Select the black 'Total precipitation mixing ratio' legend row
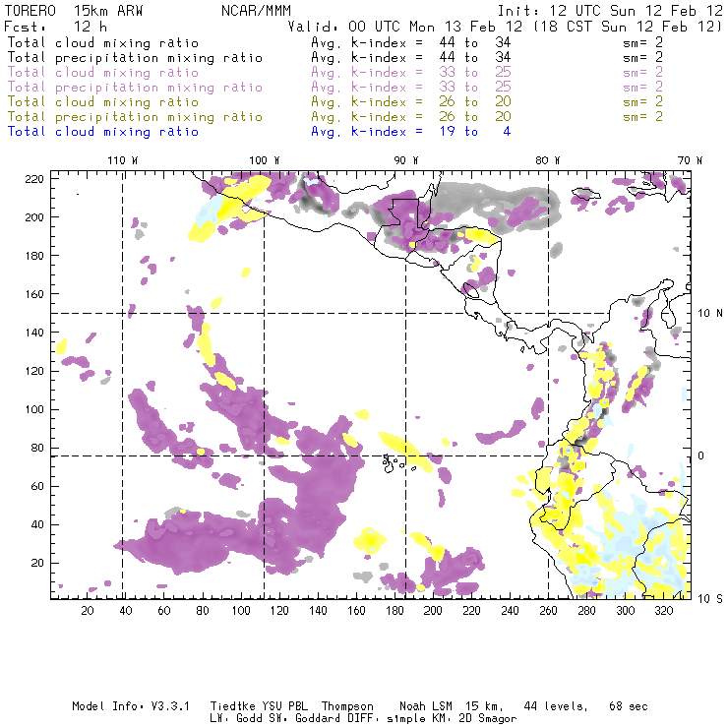728x728 pixels. tap(135, 58)
